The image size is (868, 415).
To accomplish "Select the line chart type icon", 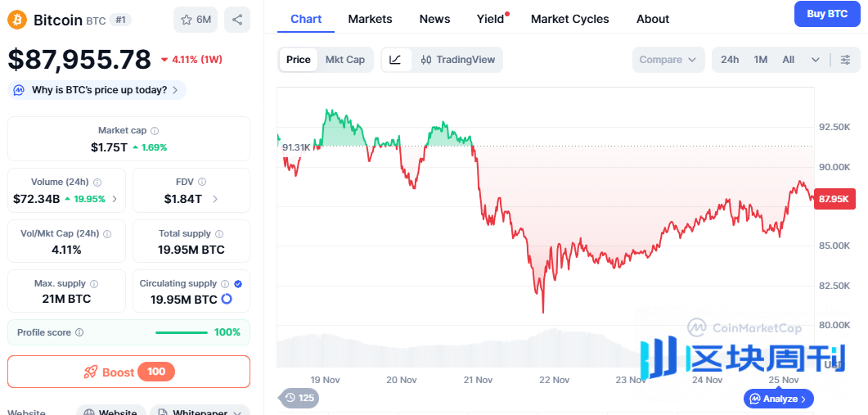I will [x=395, y=60].
